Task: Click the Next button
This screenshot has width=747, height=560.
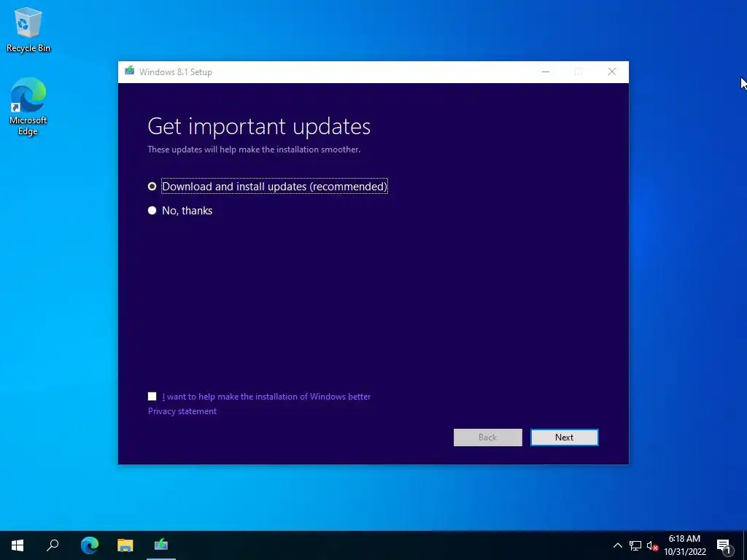Action: tap(564, 437)
